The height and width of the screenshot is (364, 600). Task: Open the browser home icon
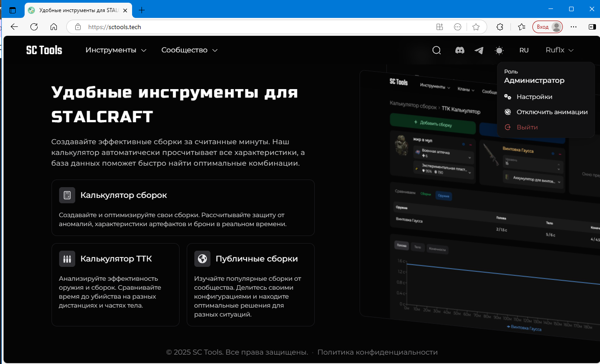click(x=54, y=27)
